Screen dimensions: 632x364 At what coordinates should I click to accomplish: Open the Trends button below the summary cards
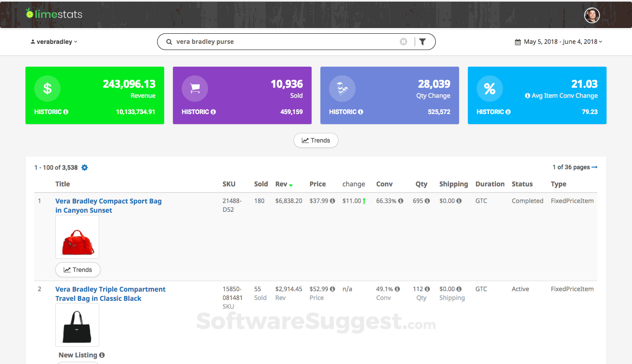[x=316, y=140]
